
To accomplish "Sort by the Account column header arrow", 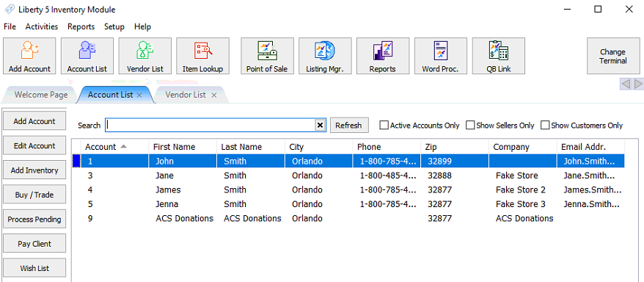I will point(124,147).
